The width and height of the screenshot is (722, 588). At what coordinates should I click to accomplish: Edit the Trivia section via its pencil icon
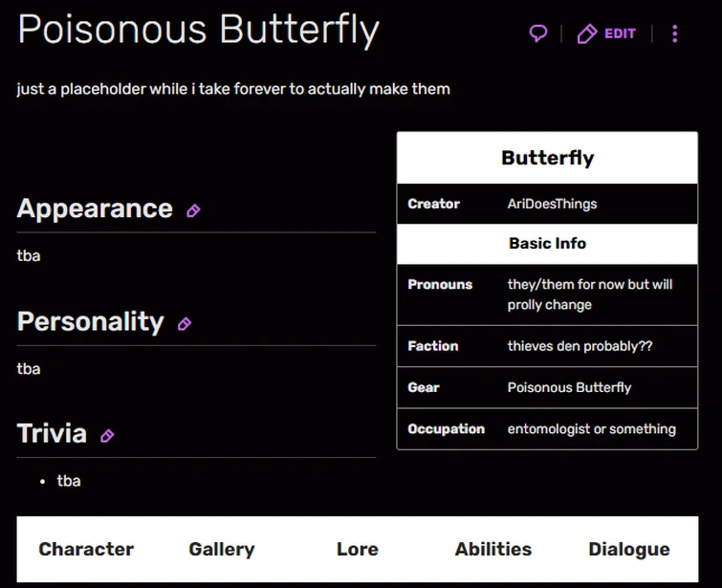pyautogui.click(x=107, y=436)
